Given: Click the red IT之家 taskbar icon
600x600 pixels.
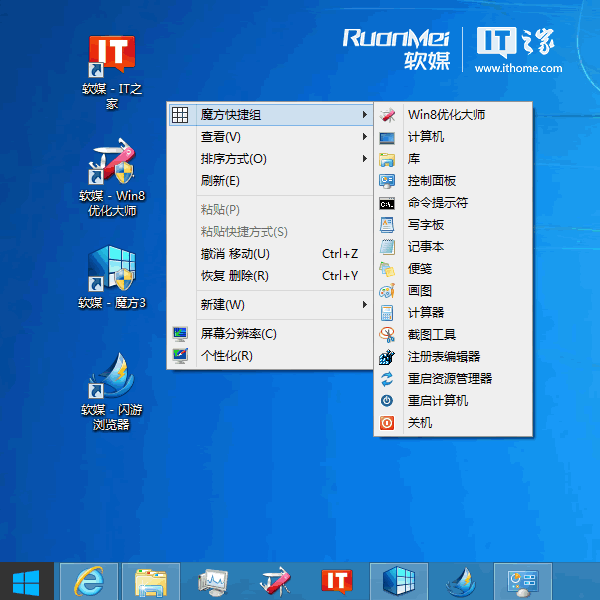Looking at the screenshot, I should (336, 581).
